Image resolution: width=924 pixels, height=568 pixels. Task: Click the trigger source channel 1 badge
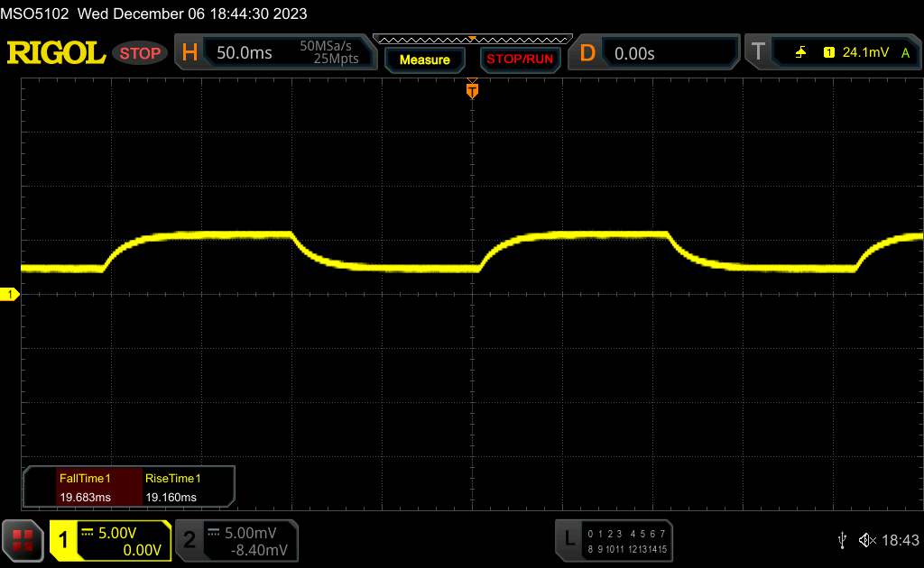coord(828,52)
